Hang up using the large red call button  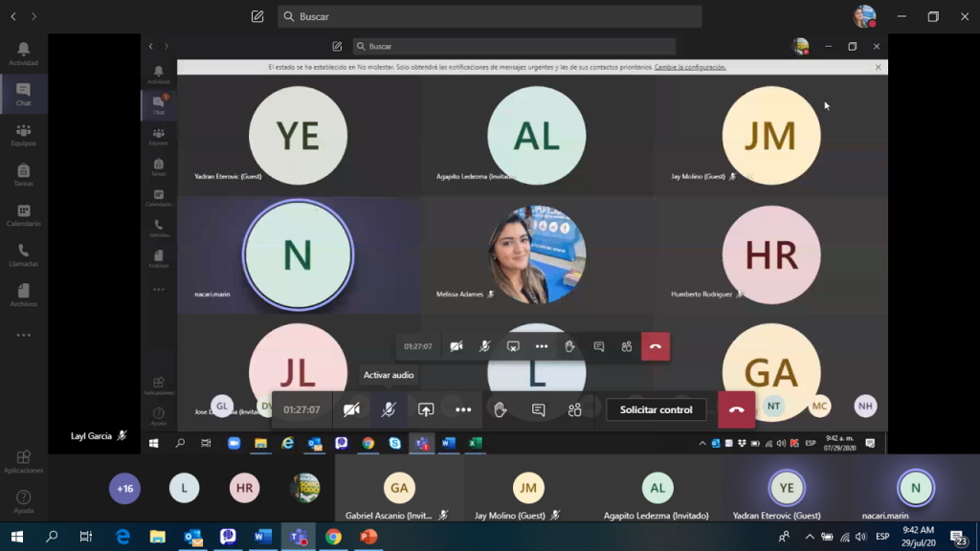pos(736,409)
